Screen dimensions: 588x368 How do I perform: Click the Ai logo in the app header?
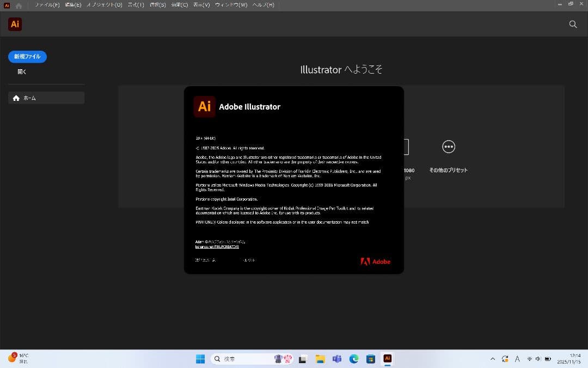pyautogui.click(x=15, y=24)
